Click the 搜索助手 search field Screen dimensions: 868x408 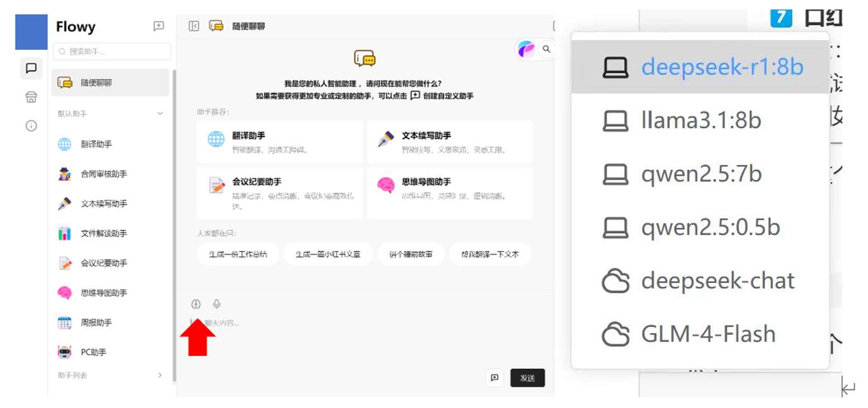pyautogui.click(x=112, y=51)
